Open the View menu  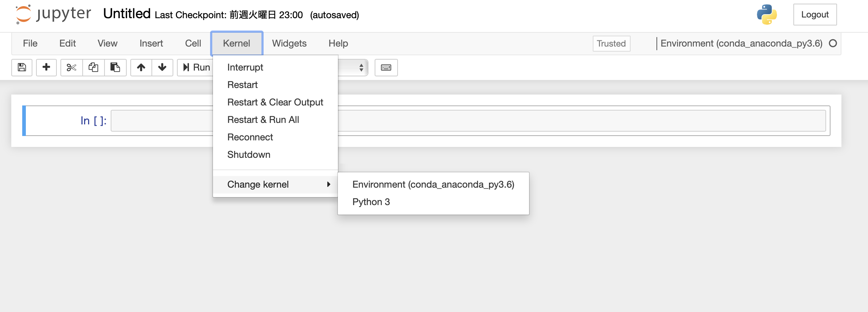tap(107, 44)
